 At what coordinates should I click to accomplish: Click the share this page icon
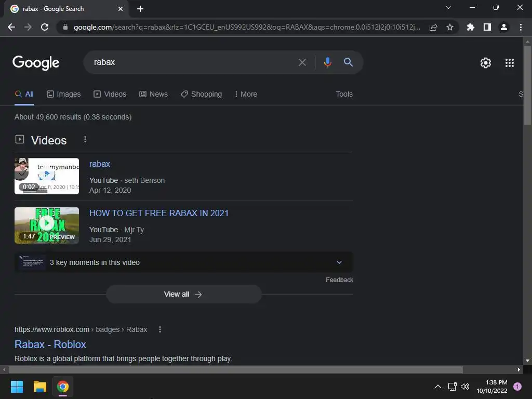[433, 27]
